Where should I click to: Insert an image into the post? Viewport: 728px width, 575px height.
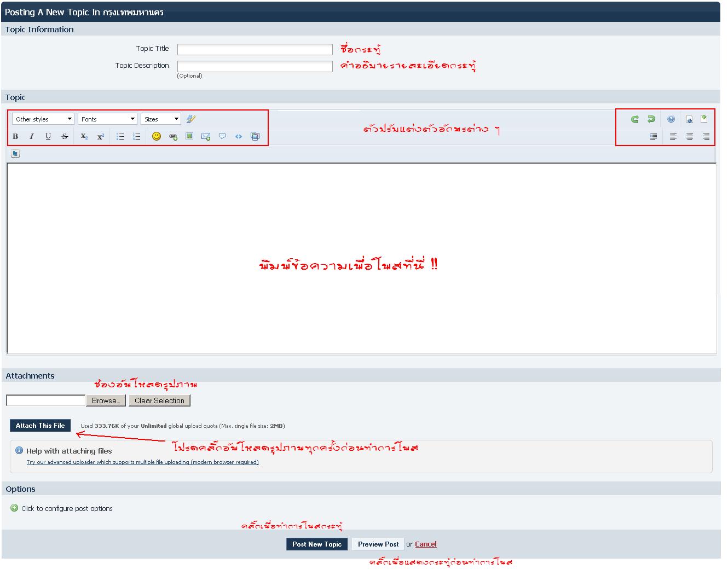[x=189, y=136]
